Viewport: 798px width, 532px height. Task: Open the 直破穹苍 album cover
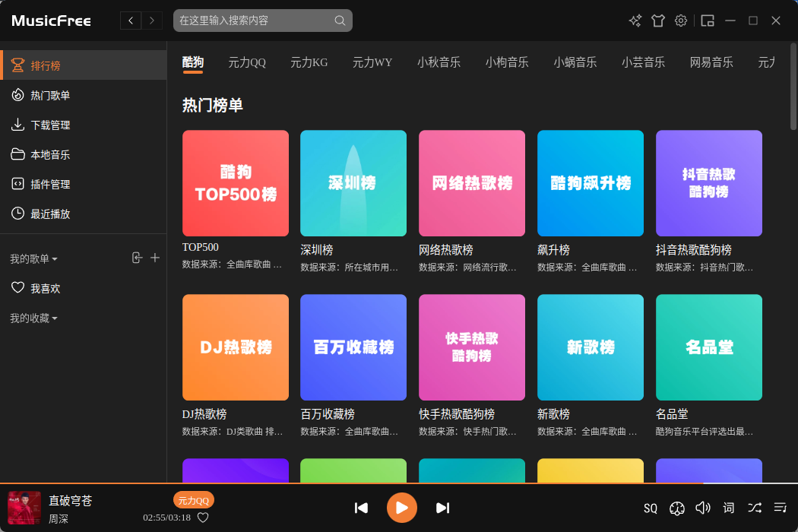click(24, 508)
